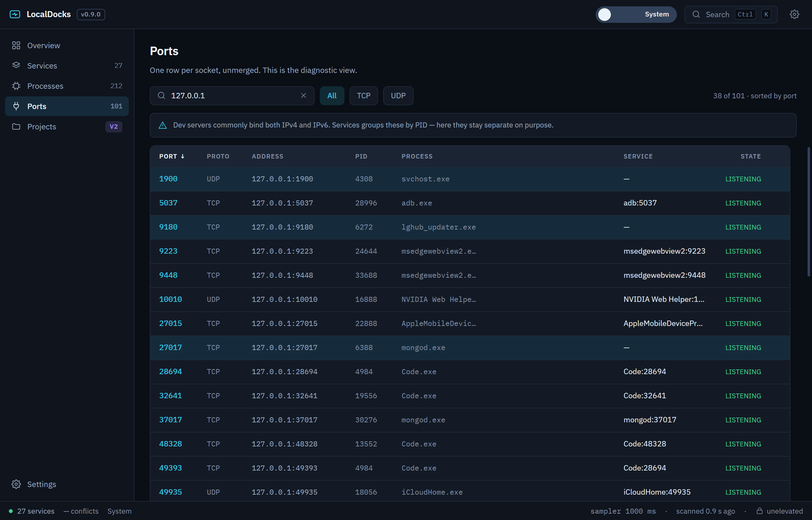Select the All protocol filter

pos(332,95)
